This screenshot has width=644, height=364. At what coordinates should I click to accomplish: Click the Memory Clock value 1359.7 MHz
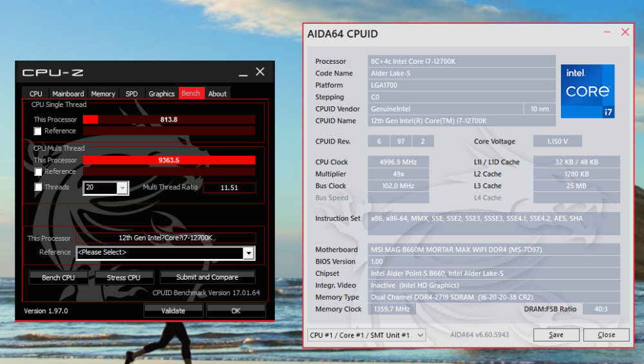click(392, 309)
